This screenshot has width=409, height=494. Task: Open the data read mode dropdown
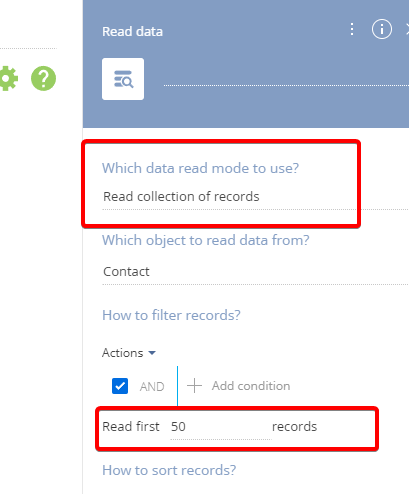pos(255,197)
